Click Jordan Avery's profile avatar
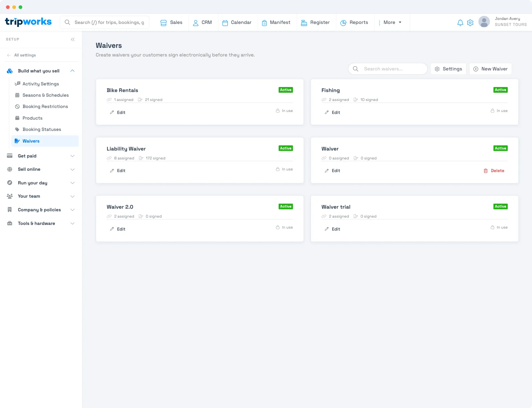Screen dimensions: 532x408 [x=484, y=22]
